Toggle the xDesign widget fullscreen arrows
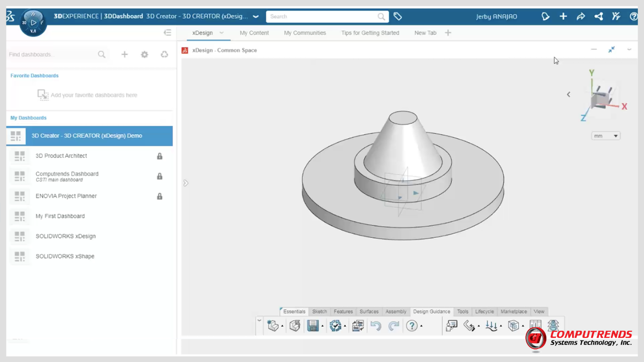The width and height of the screenshot is (644, 362). pyautogui.click(x=611, y=50)
